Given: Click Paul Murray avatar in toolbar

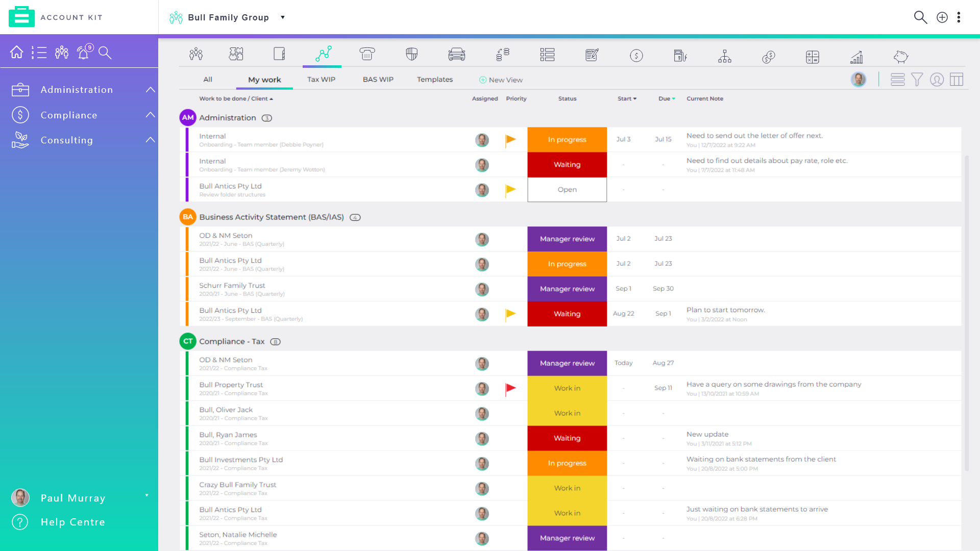Looking at the screenshot, I should click(859, 79).
